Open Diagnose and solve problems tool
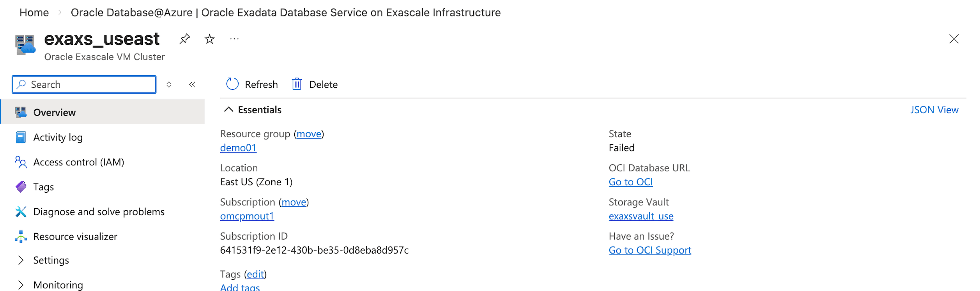This screenshot has height=291, width=980. click(x=20, y=211)
